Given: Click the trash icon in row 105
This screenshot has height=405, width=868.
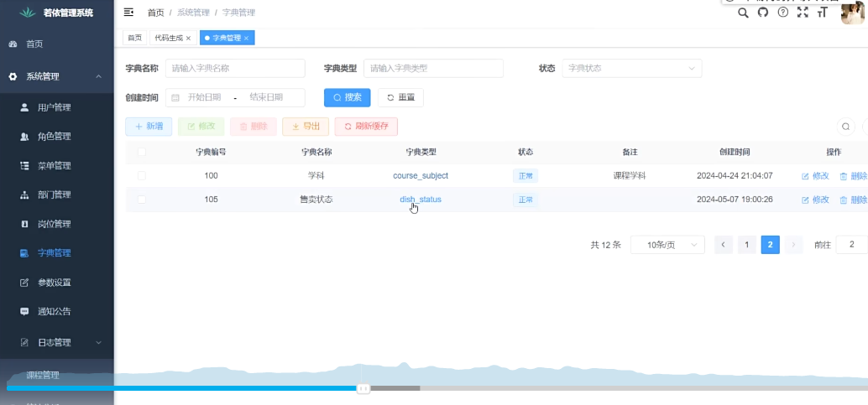Looking at the screenshot, I should tap(844, 200).
